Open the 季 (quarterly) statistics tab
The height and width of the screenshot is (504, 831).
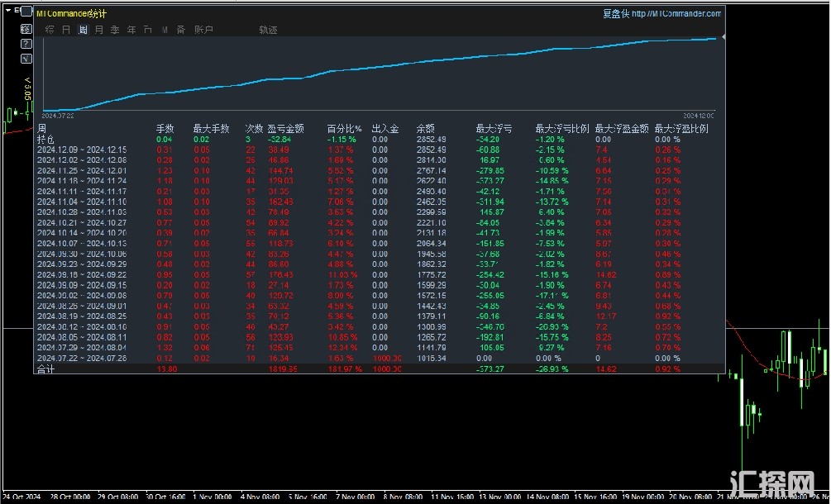coord(115,30)
